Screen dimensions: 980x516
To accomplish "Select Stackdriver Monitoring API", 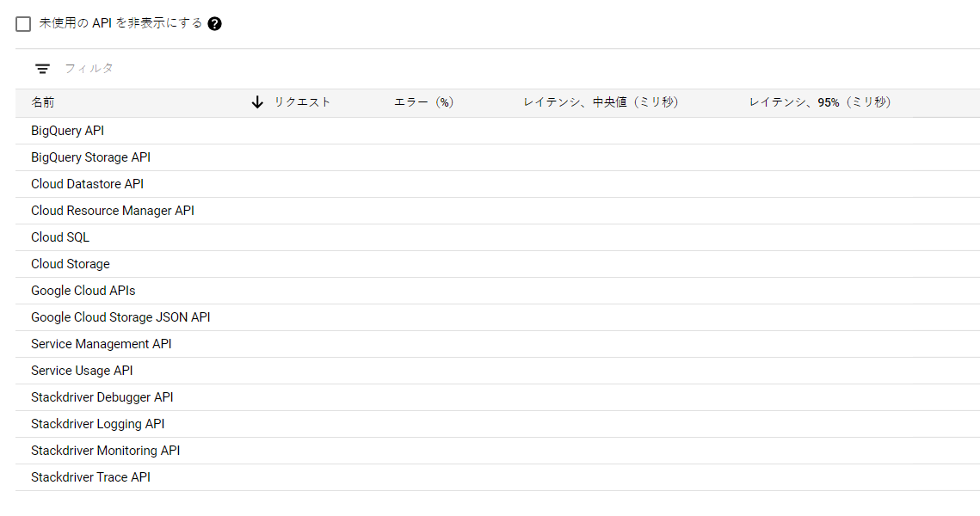I will click(x=105, y=451).
